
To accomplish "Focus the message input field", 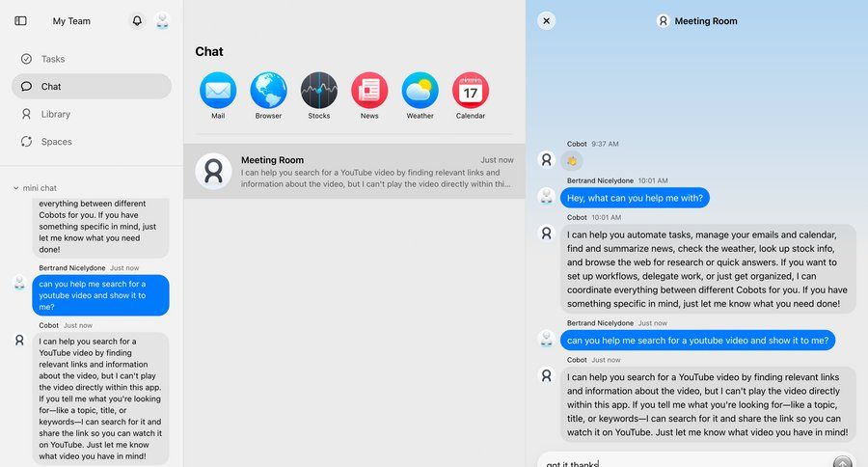I will 687,462.
